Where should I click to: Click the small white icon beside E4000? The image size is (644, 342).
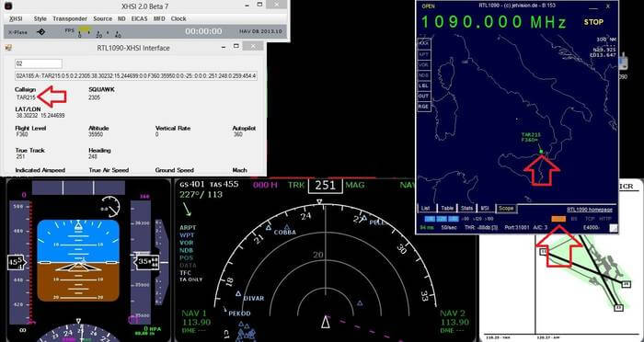[614, 228]
